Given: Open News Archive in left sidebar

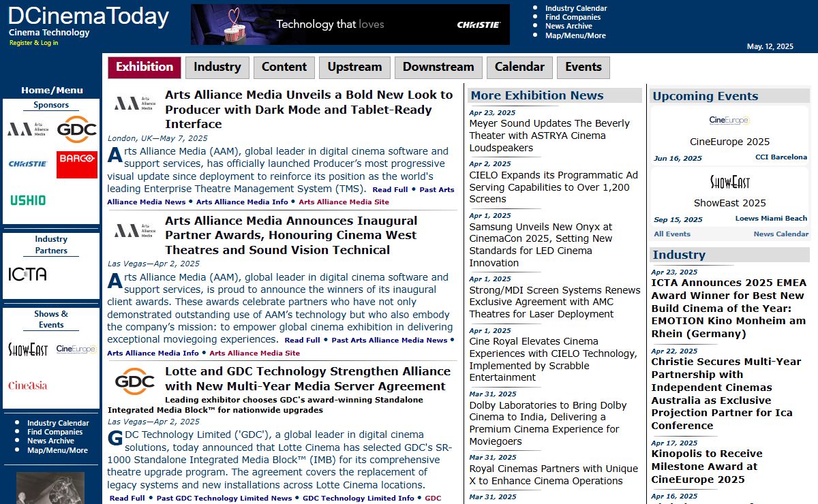Looking at the screenshot, I should pos(50,441).
